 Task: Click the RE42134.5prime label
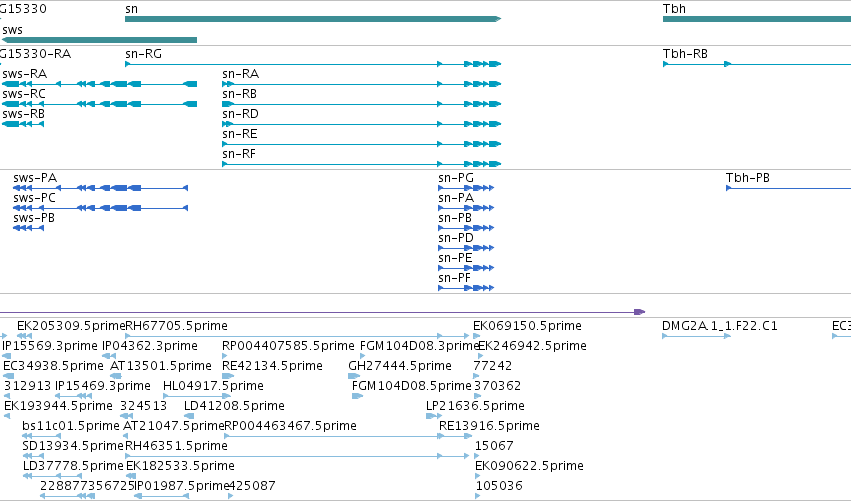pos(272,366)
